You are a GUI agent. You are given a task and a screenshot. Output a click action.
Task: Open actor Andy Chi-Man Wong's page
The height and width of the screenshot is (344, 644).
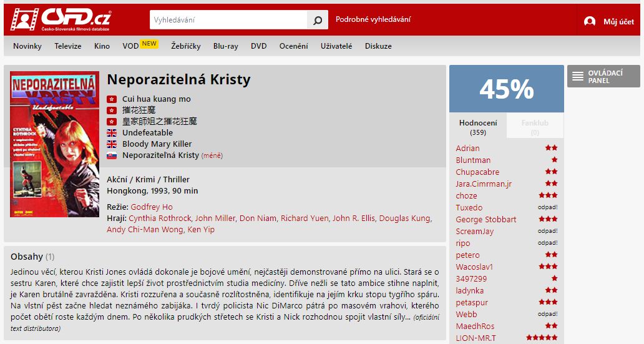(145, 229)
